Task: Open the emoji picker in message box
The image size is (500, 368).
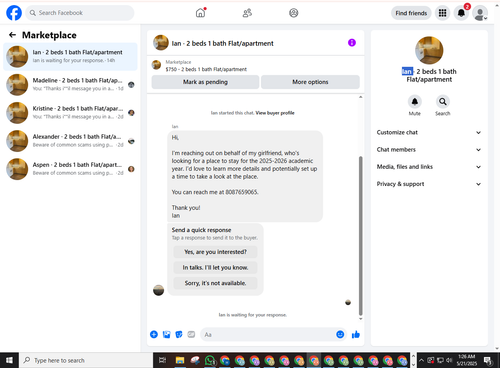Action: [x=340, y=334]
